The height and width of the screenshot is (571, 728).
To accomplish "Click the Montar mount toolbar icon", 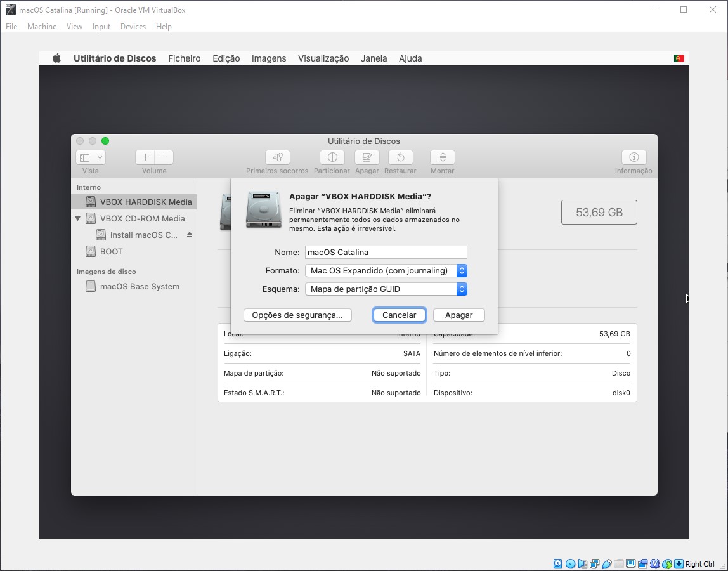I will (x=443, y=157).
